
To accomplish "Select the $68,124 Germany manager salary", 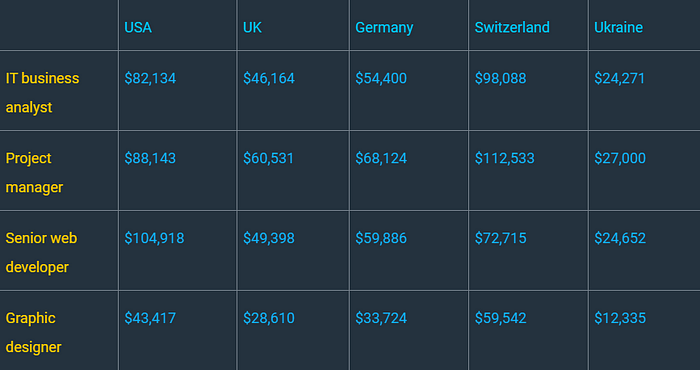I will coord(381,158).
